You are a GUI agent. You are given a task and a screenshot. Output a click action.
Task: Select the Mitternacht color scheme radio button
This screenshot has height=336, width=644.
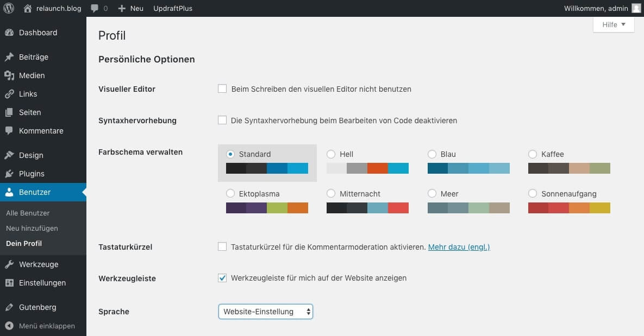pyautogui.click(x=331, y=193)
